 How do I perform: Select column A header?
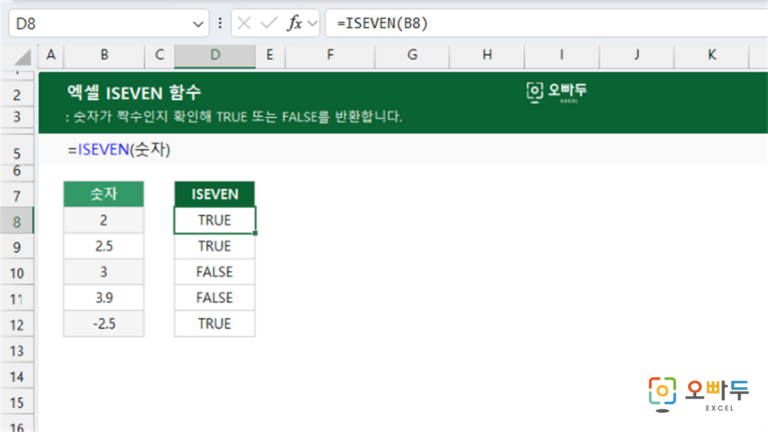point(51,55)
